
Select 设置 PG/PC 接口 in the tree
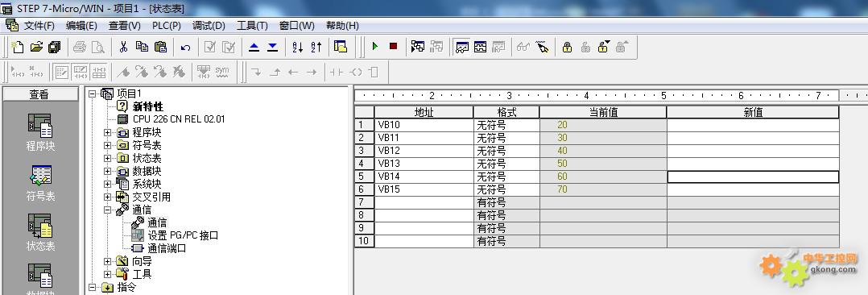point(183,235)
